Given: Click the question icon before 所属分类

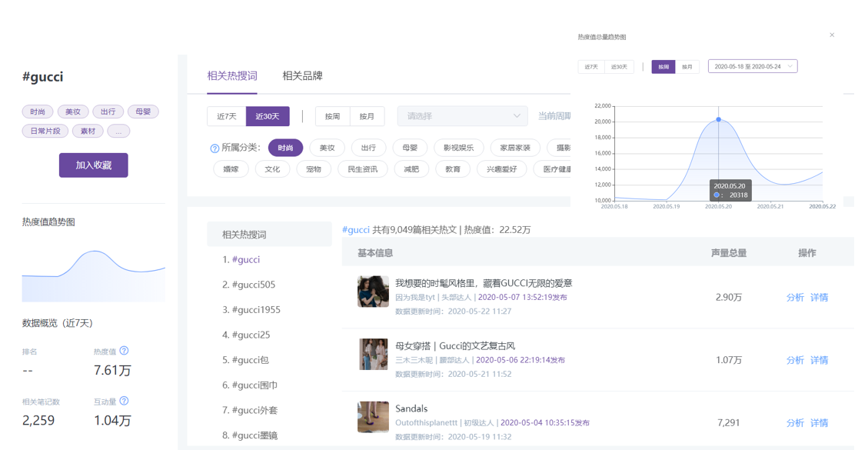Looking at the screenshot, I should [215, 148].
